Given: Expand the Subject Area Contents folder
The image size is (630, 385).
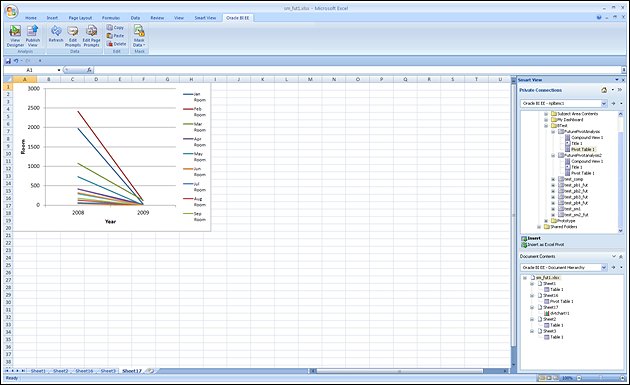Looking at the screenshot, I should click(x=546, y=114).
